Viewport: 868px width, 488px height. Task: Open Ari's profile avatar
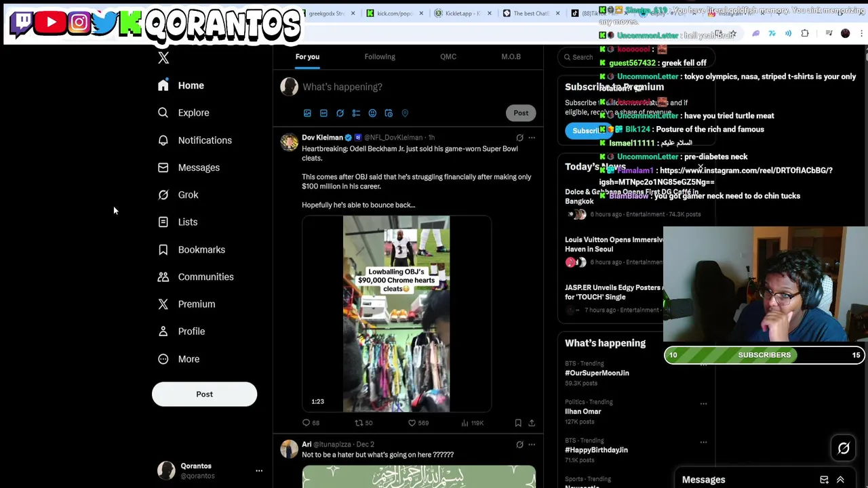click(x=290, y=449)
